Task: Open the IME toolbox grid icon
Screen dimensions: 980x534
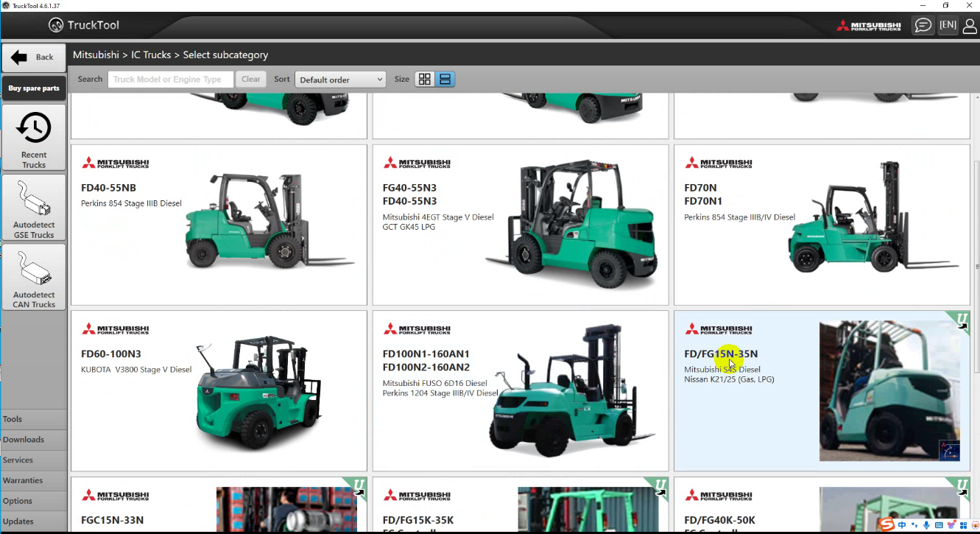Action: tap(964, 524)
